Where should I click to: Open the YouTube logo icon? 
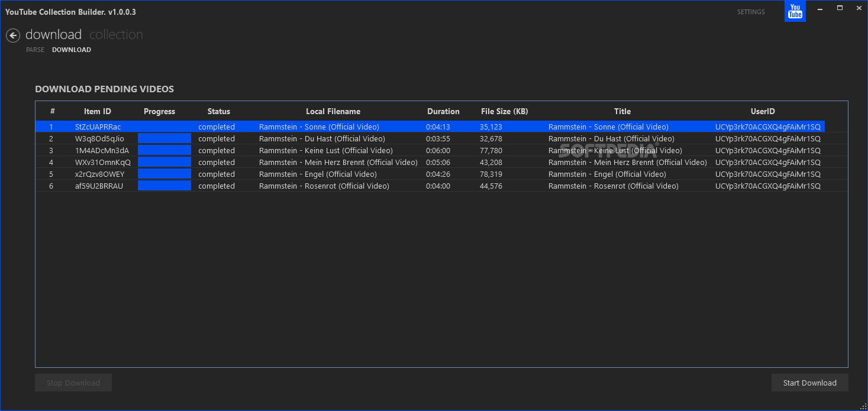[x=795, y=11]
